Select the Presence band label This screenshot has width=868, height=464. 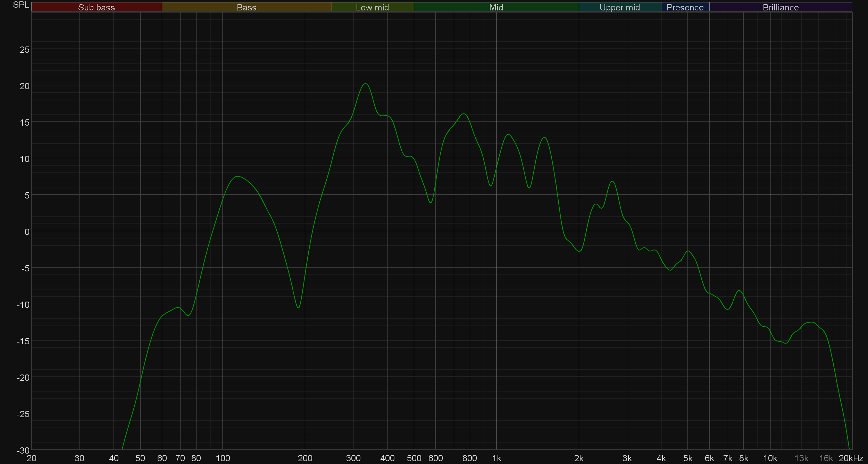(685, 7)
